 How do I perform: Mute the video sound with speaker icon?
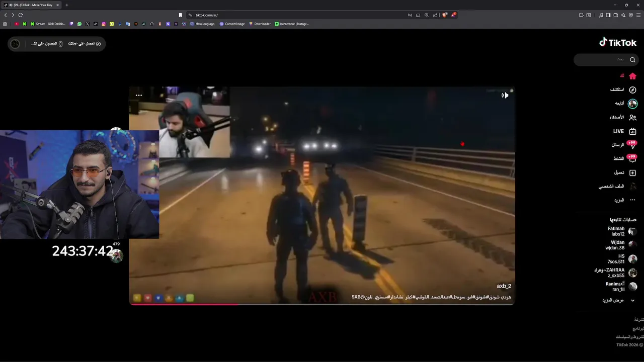[x=505, y=95]
